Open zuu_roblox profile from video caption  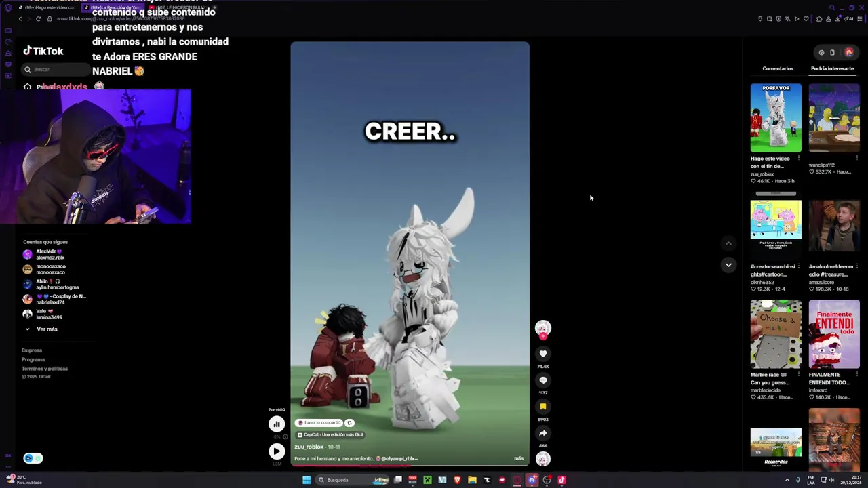point(309,447)
